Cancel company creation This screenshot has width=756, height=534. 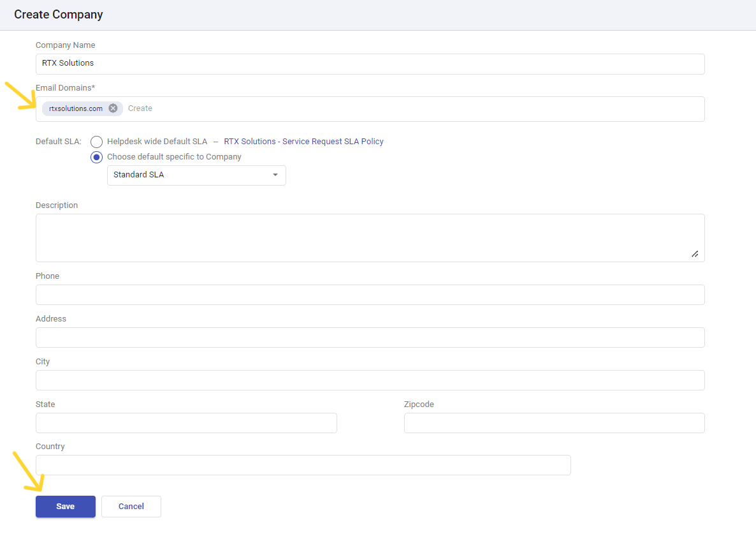click(131, 506)
